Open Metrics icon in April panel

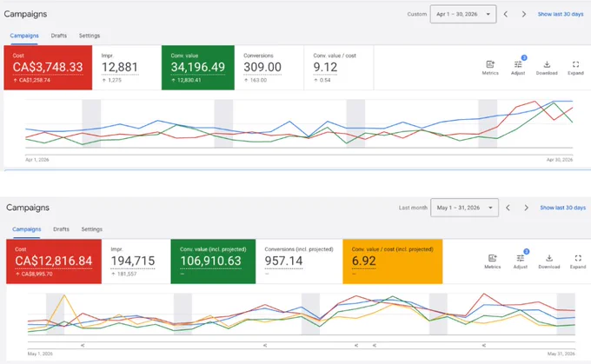click(490, 68)
